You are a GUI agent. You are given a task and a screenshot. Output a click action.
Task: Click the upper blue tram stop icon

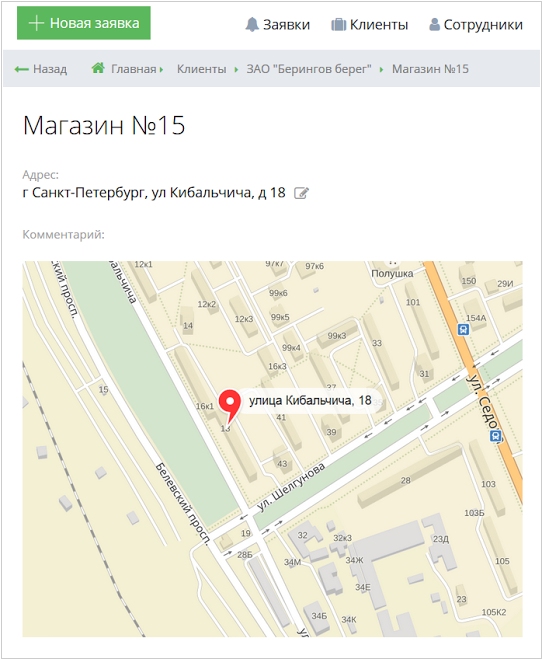pyautogui.click(x=463, y=330)
